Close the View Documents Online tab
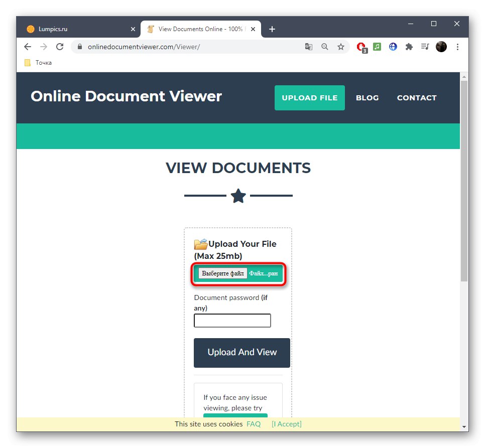The height and width of the screenshot is (448, 485). click(253, 29)
